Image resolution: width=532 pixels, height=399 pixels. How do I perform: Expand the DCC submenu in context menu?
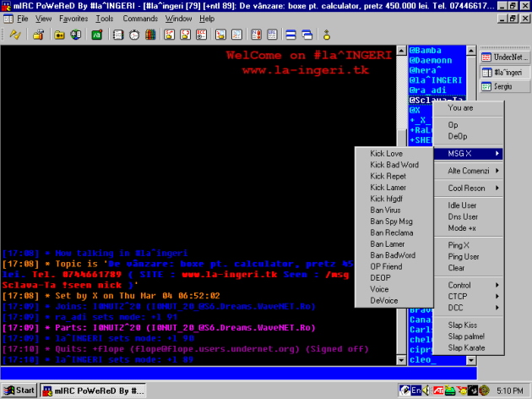tap(468, 308)
